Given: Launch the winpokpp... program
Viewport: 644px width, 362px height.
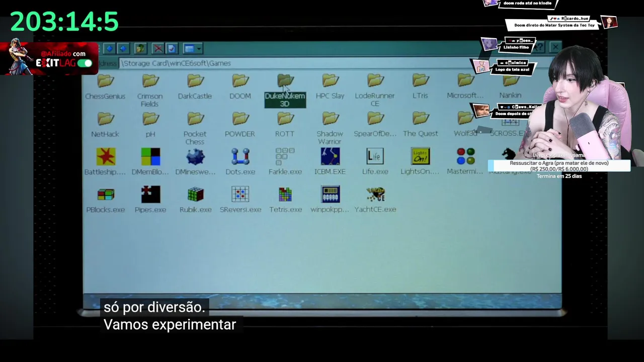Looking at the screenshot, I should click(x=330, y=200).
